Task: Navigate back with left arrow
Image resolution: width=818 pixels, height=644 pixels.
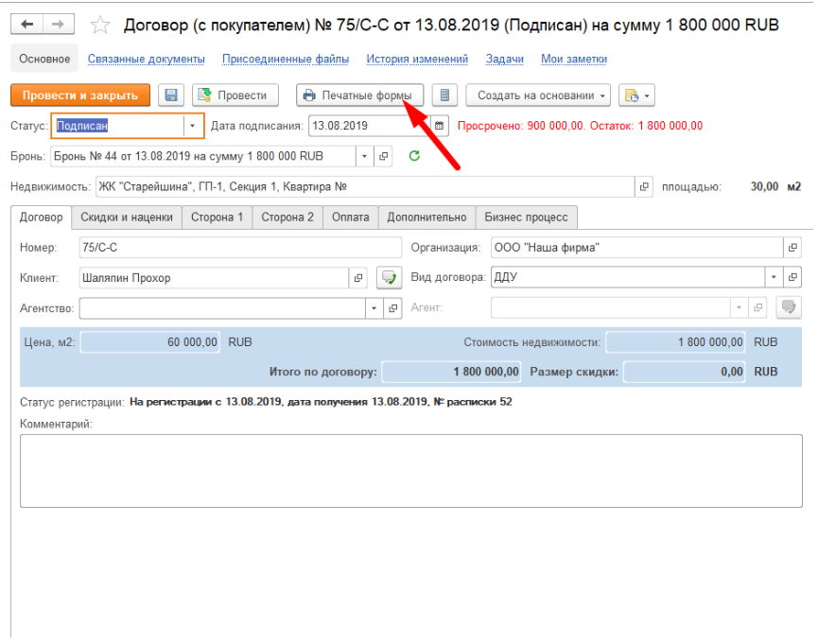Action: [27, 25]
